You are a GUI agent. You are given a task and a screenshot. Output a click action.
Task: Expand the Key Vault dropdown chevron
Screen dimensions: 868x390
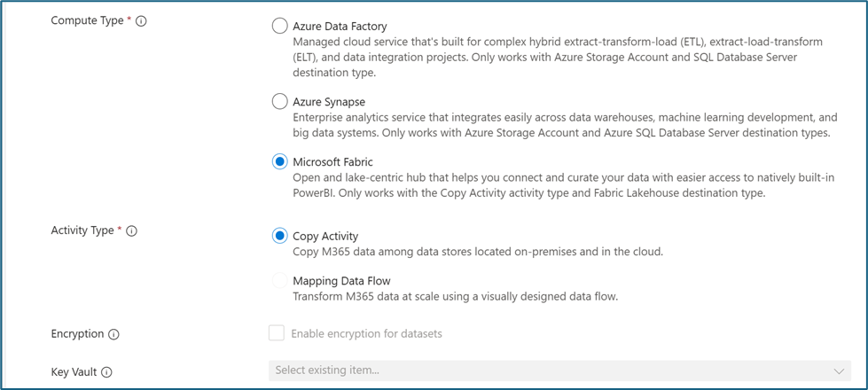coord(839,371)
